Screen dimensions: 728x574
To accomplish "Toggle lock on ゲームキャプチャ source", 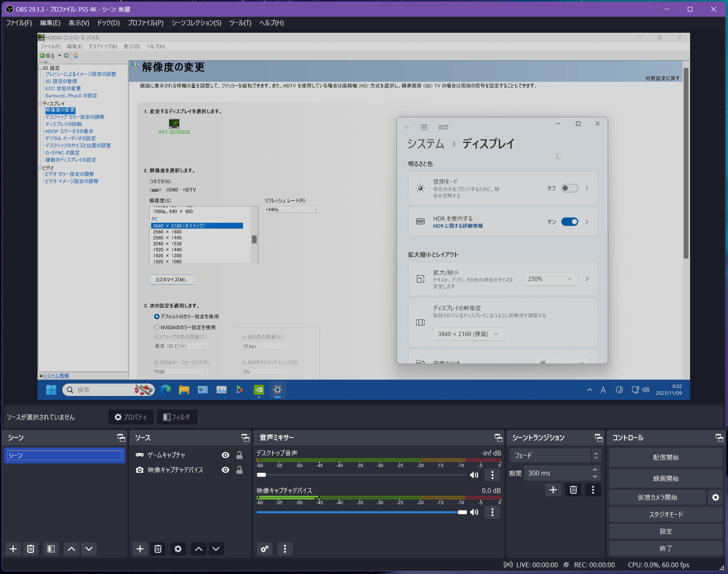I will (x=239, y=455).
